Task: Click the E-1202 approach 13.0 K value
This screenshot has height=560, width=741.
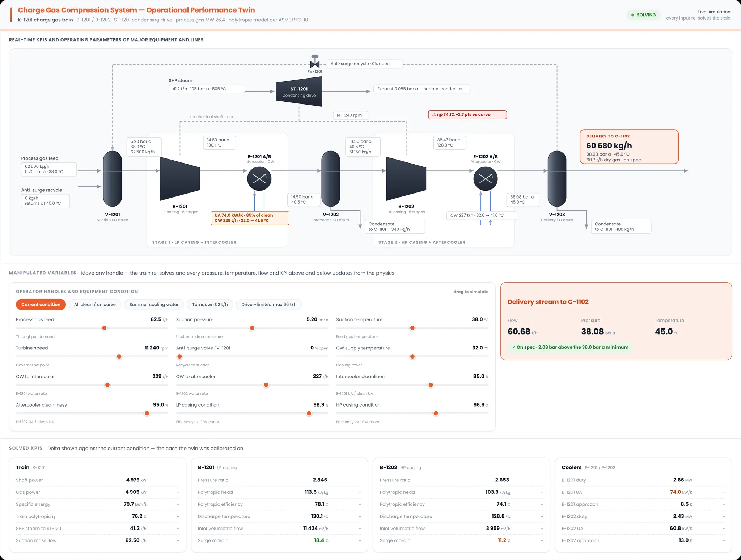Action: 685,540
